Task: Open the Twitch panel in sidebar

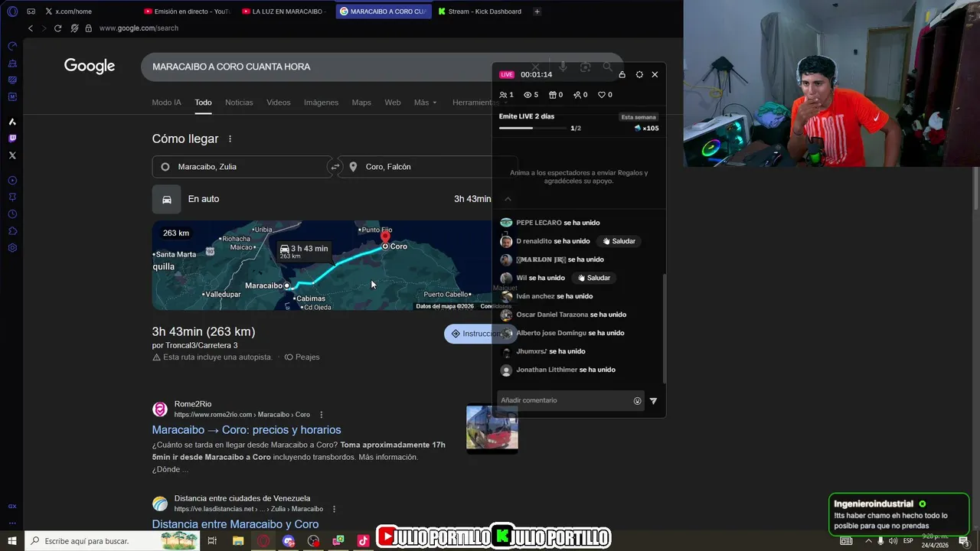Action: (12, 139)
